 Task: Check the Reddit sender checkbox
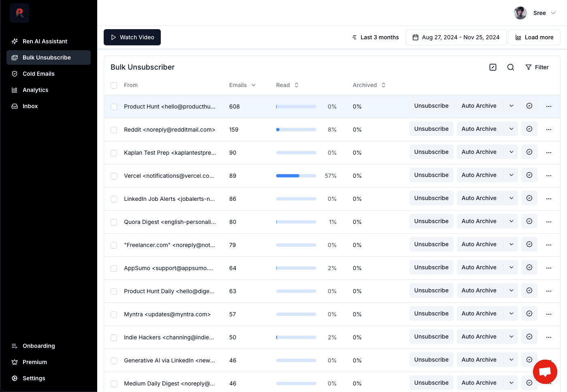click(x=114, y=130)
